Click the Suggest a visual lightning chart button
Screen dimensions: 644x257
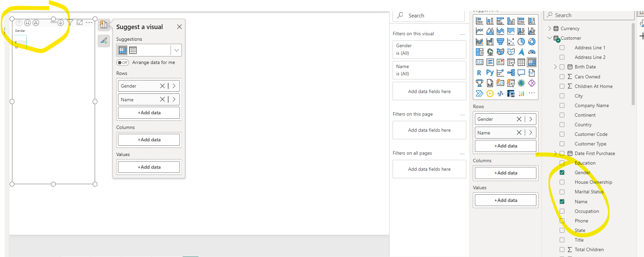coord(104,24)
